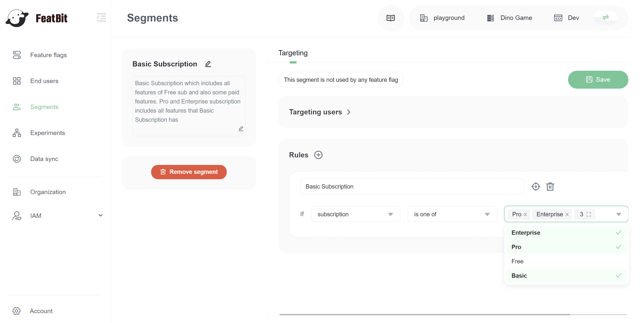The width and height of the screenshot is (644, 323).
Task: Click the Remove segment button
Action: point(189,172)
